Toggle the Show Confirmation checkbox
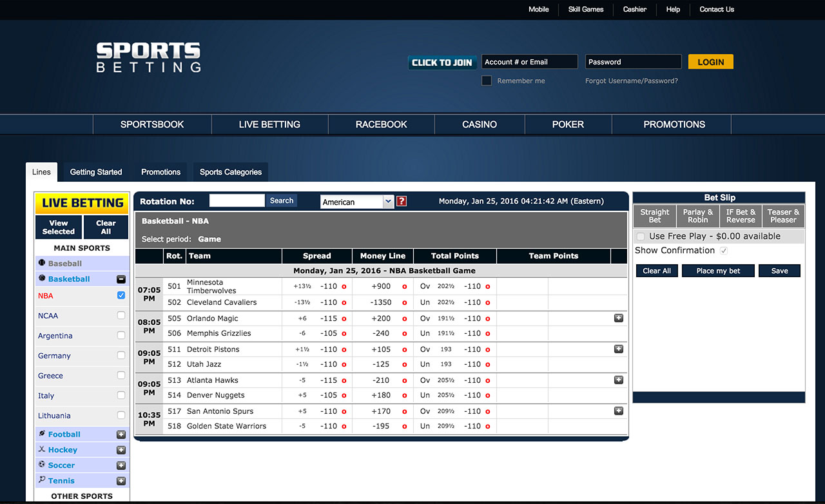Image resolution: width=825 pixels, height=504 pixels. [724, 251]
